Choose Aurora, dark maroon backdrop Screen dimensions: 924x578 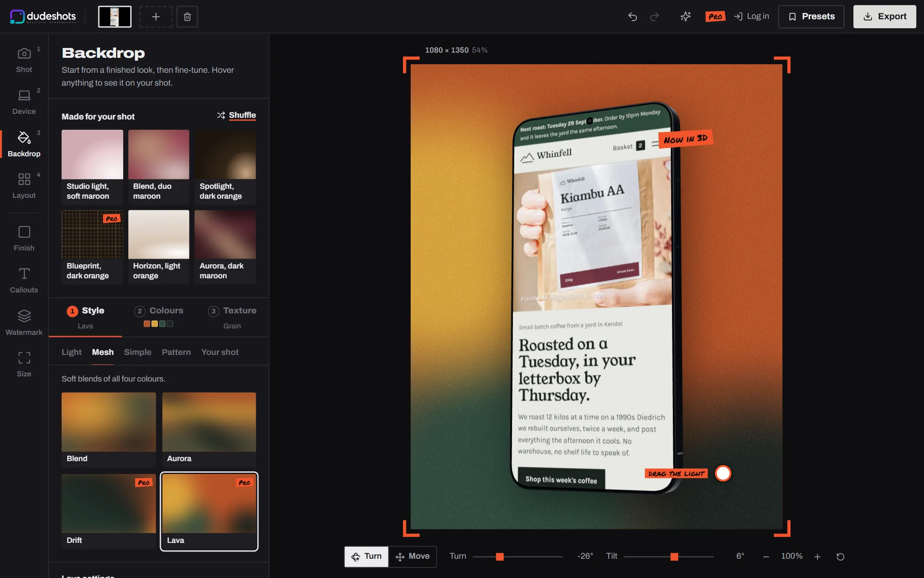tap(225, 247)
